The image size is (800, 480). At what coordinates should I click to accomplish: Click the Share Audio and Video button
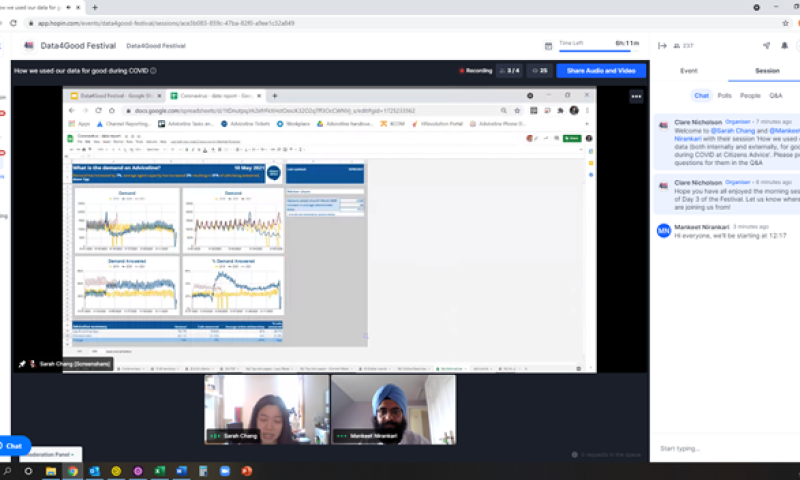tap(600, 71)
